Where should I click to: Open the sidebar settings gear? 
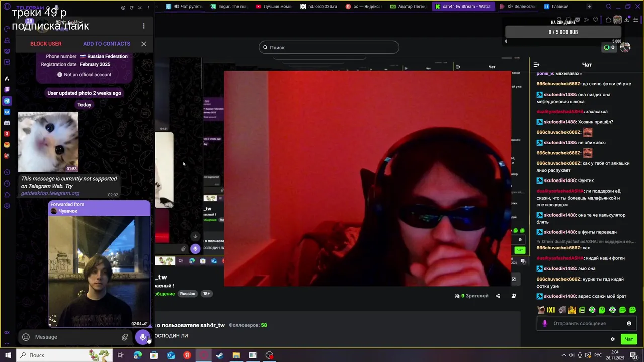7,206
